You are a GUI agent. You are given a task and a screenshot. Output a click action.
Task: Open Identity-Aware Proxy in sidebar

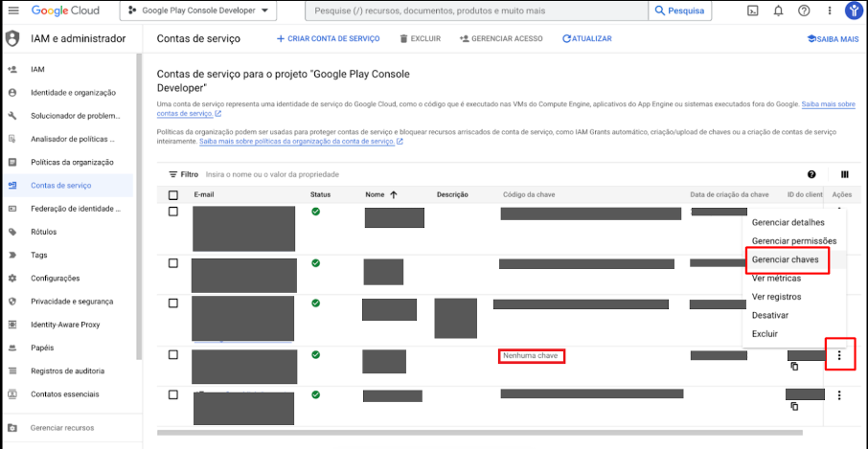pyautogui.click(x=66, y=325)
